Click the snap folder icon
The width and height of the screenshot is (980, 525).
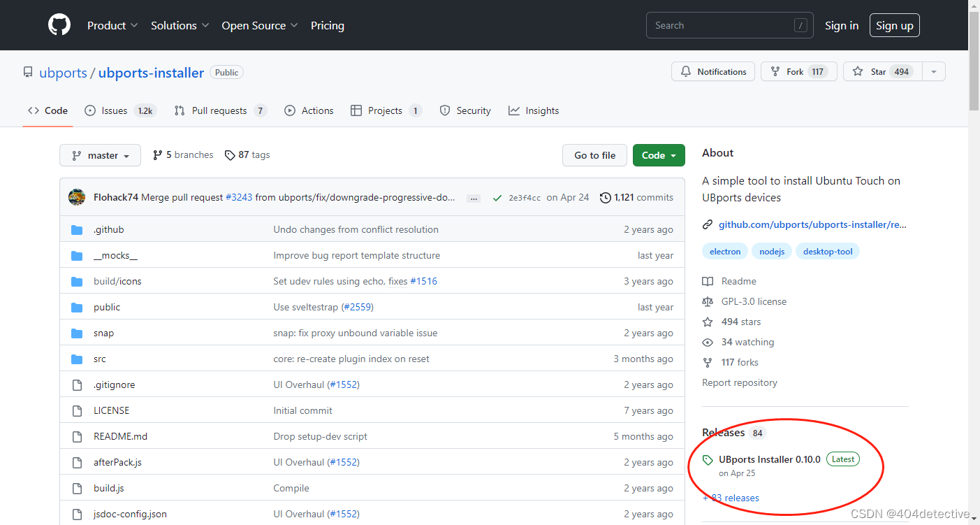(x=77, y=333)
